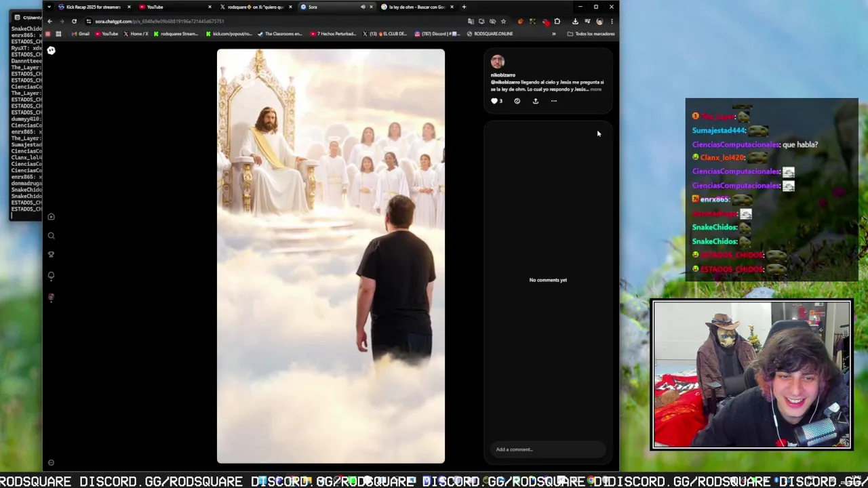
Task: Open the sidebar icon below search
Action: 51,255
